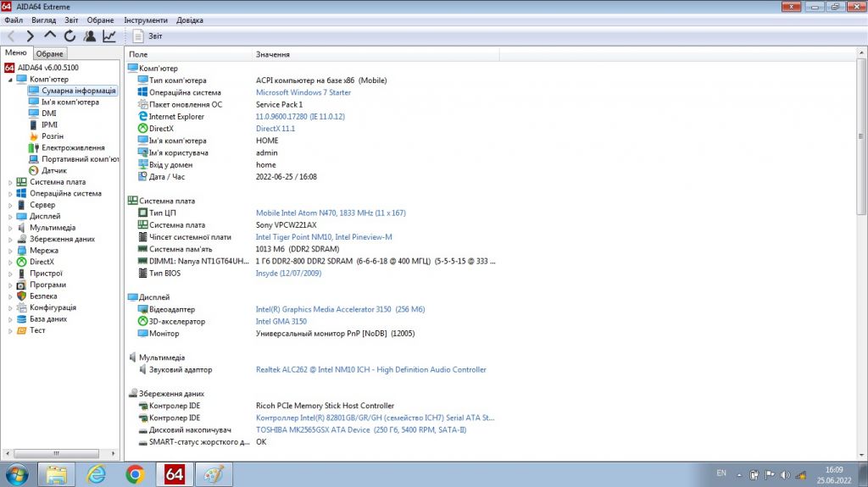Open the Windows Start button
Viewport: 868px width, 487px height.
click(x=17, y=475)
